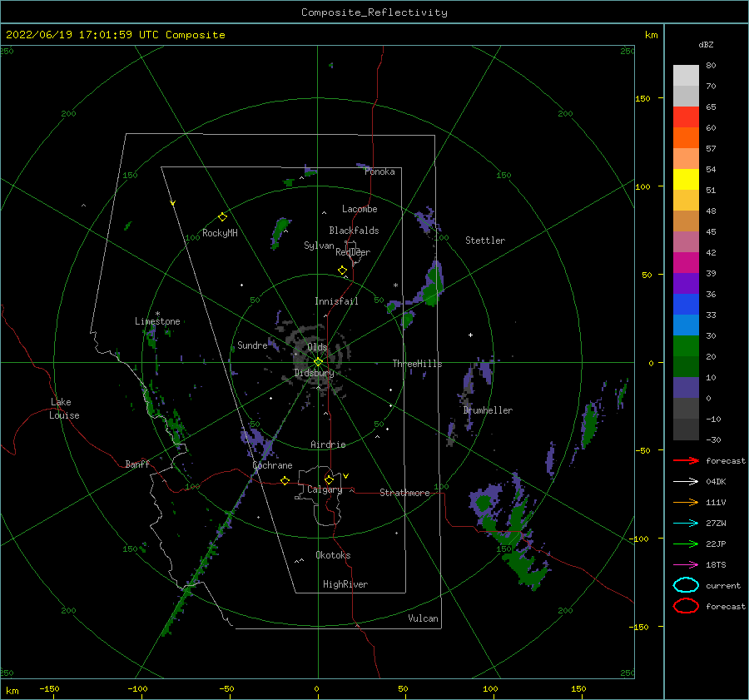
Task: Click the RockyMH label
Action: coord(220,233)
